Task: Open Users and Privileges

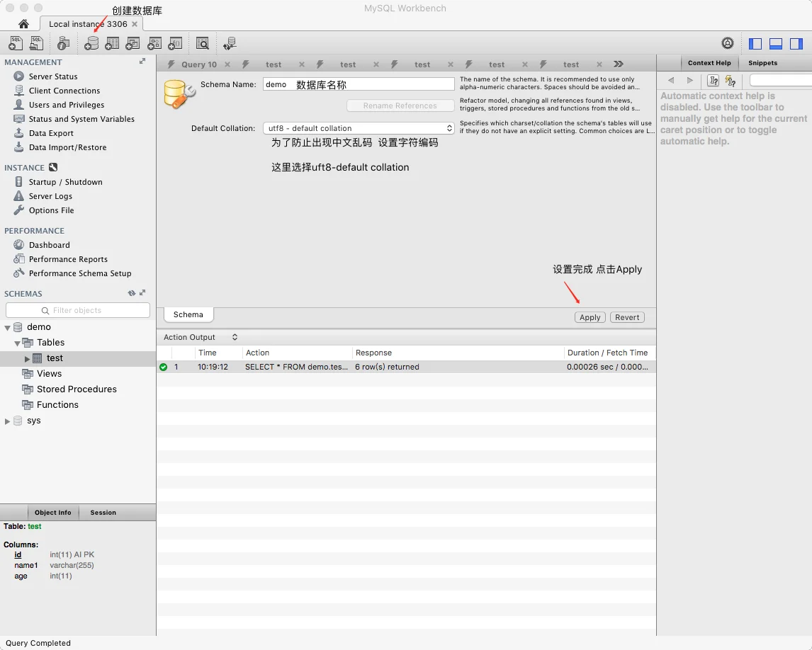Action: 67,105
